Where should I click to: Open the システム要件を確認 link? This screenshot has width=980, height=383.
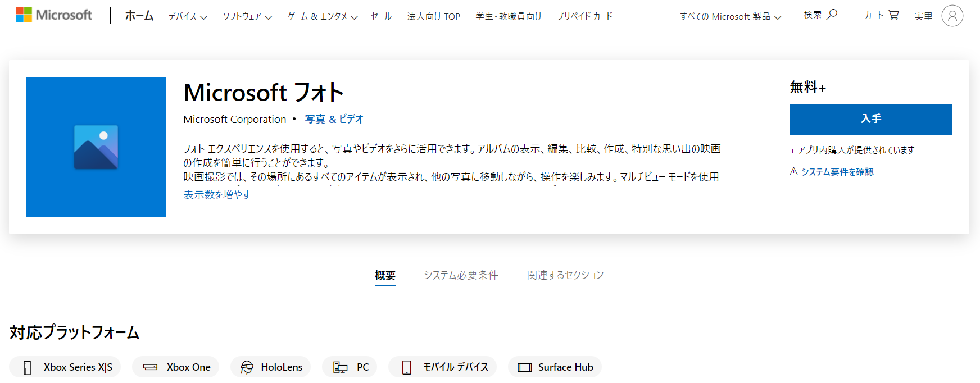(x=837, y=172)
